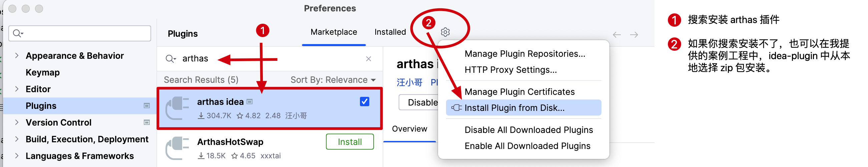The image size is (868, 167).
Task: Click the project-level icon beside Plugins
Action: pyautogui.click(x=146, y=106)
